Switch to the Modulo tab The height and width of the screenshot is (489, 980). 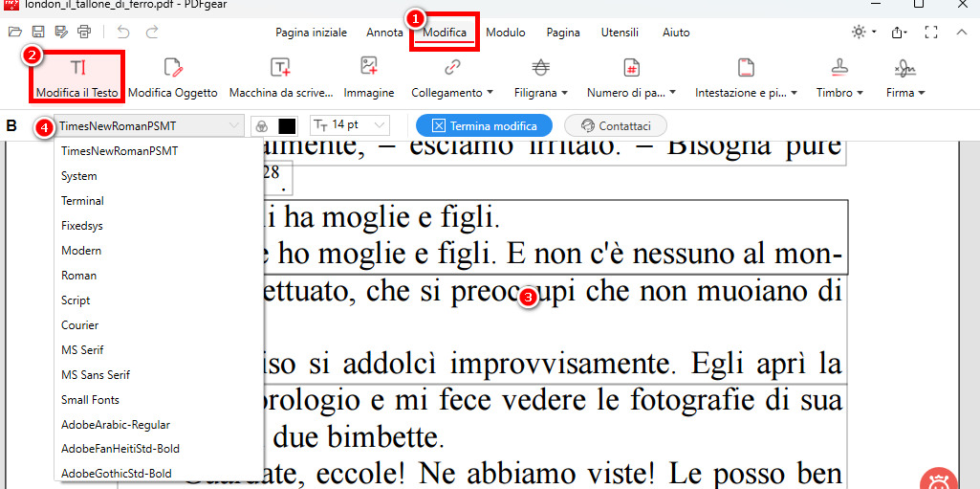[506, 33]
